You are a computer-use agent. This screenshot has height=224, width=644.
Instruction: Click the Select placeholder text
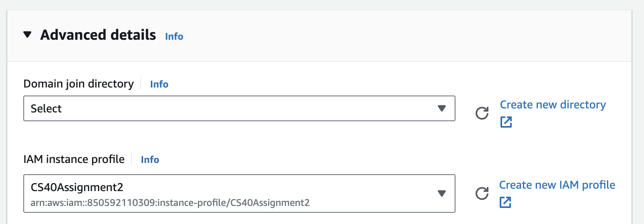(x=46, y=109)
